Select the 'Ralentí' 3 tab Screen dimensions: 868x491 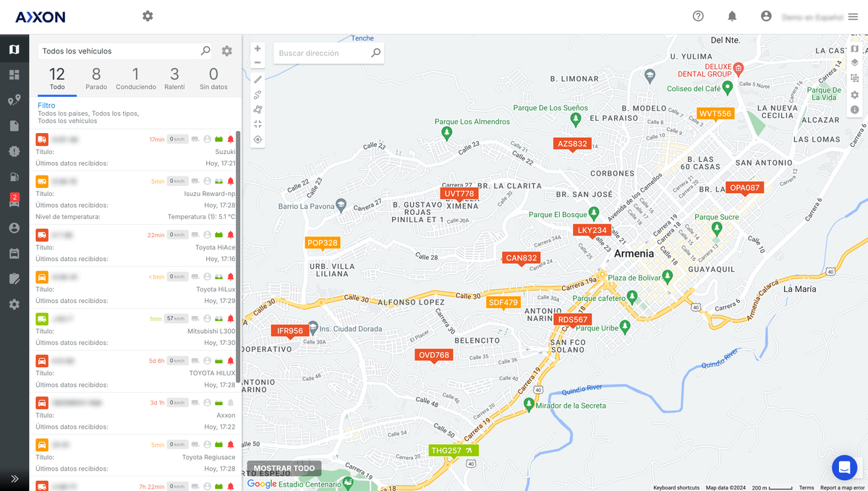point(174,79)
